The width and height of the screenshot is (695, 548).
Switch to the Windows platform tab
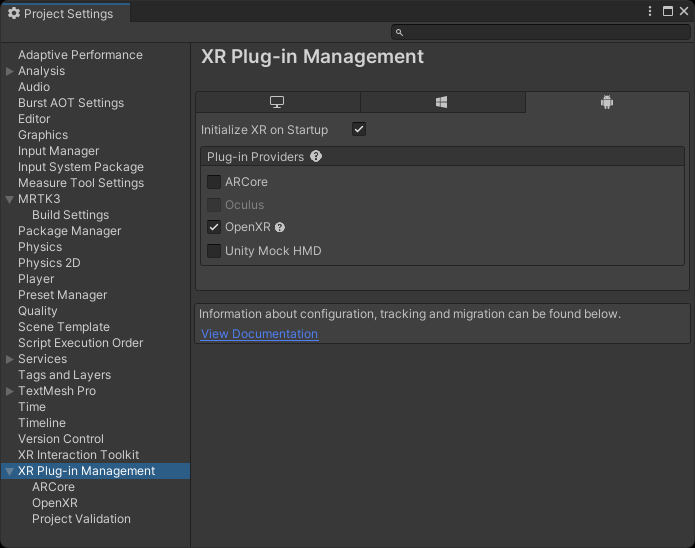pos(442,102)
